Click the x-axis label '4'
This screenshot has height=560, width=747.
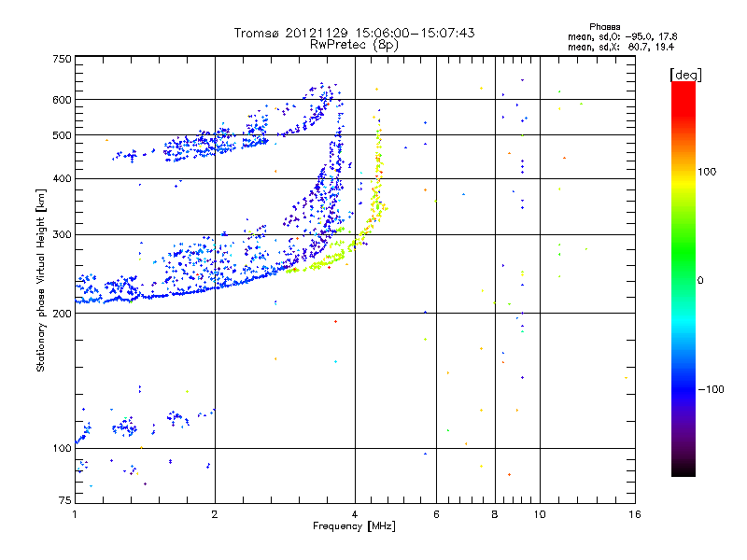[x=355, y=514]
